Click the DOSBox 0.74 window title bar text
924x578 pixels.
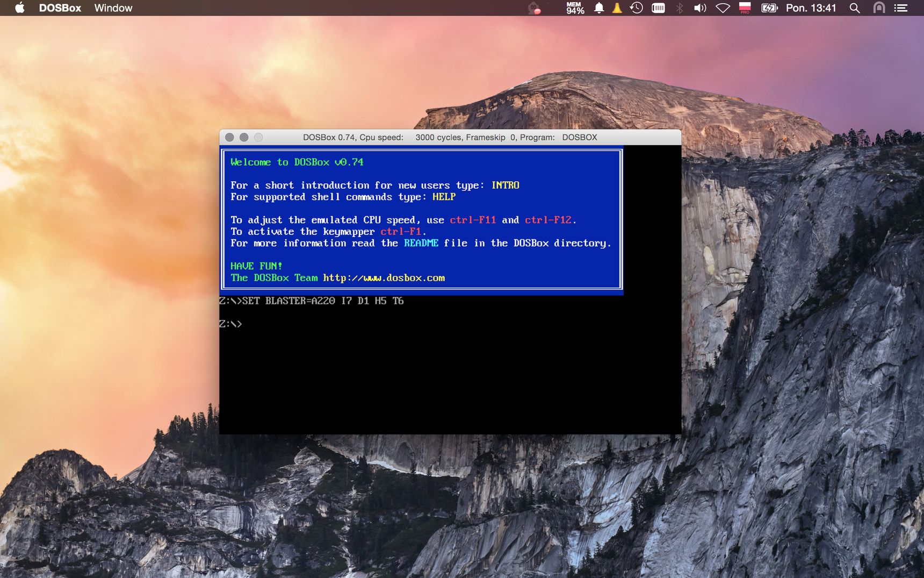click(x=450, y=137)
